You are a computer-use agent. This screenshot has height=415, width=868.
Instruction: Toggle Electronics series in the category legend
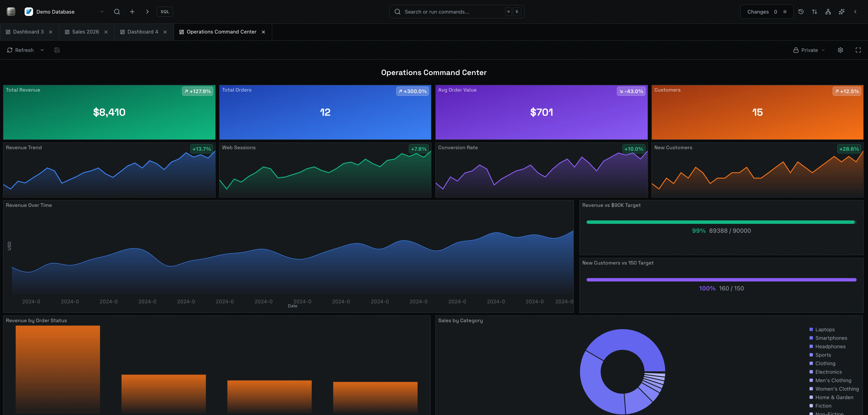tap(828, 372)
